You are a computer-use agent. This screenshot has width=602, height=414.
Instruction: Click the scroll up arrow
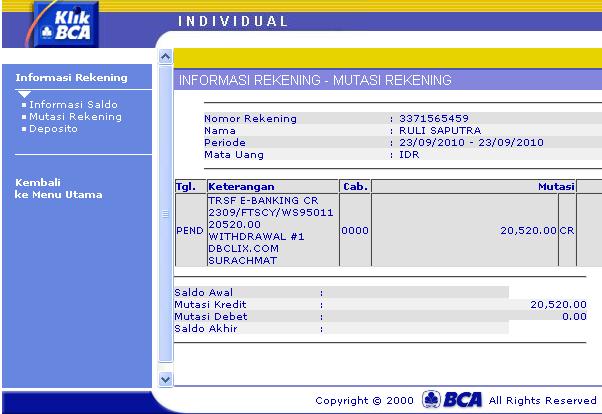click(x=165, y=57)
